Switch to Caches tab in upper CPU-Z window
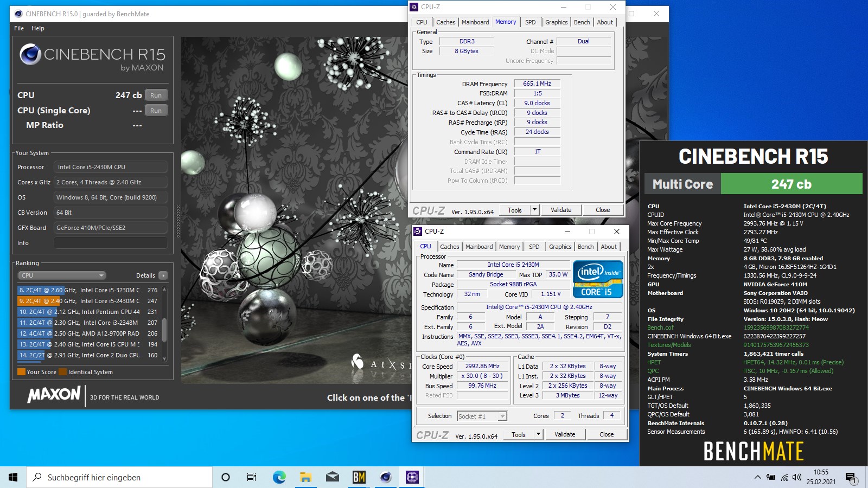This screenshot has width=868, height=488. [x=446, y=22]
